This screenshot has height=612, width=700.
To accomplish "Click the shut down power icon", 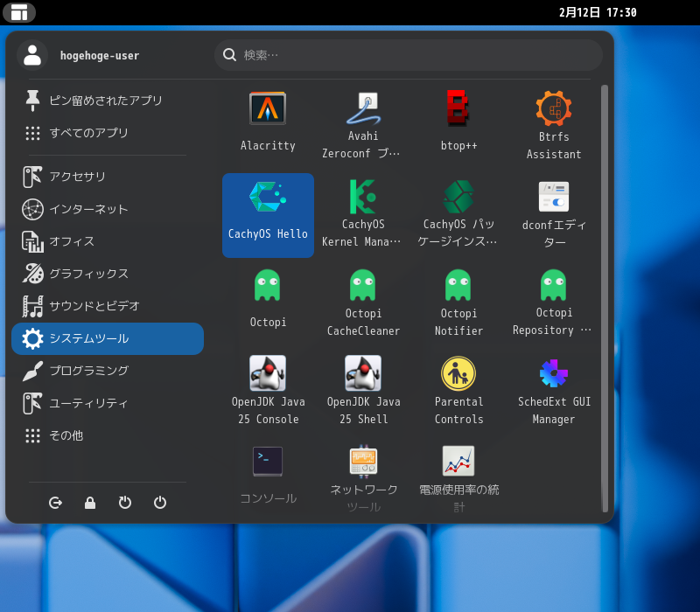I will coord(160,503).
